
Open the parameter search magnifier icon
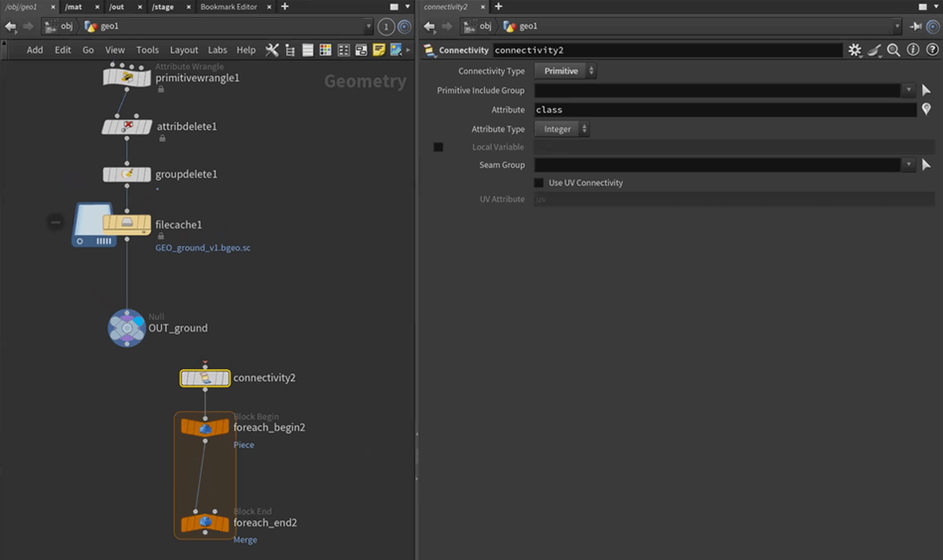[893, 50]
